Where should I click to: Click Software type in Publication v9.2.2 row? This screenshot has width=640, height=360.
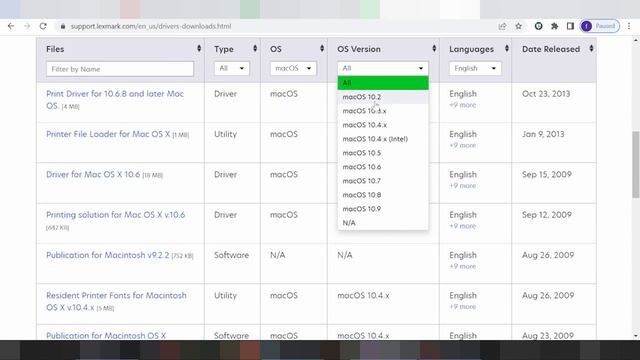pos(231,255)
